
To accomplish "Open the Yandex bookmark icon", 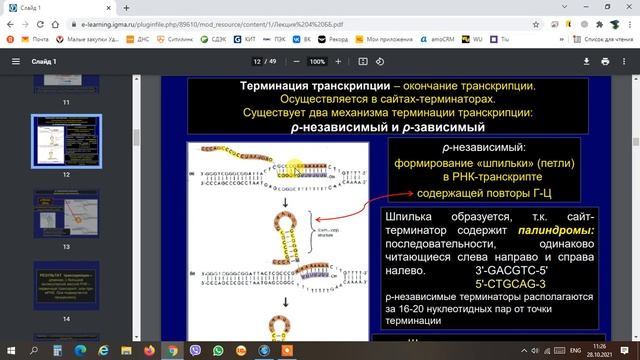I will [x=10, y=39].
